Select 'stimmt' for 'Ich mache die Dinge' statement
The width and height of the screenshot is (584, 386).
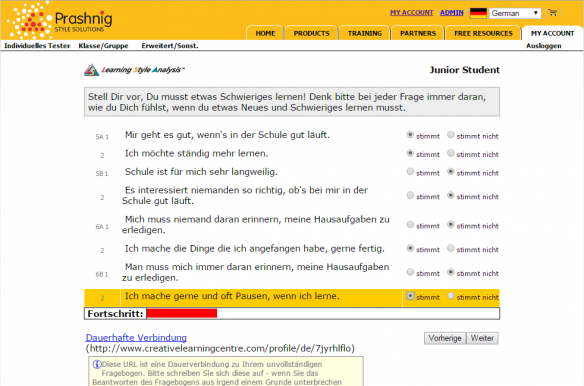pos(410,248)
